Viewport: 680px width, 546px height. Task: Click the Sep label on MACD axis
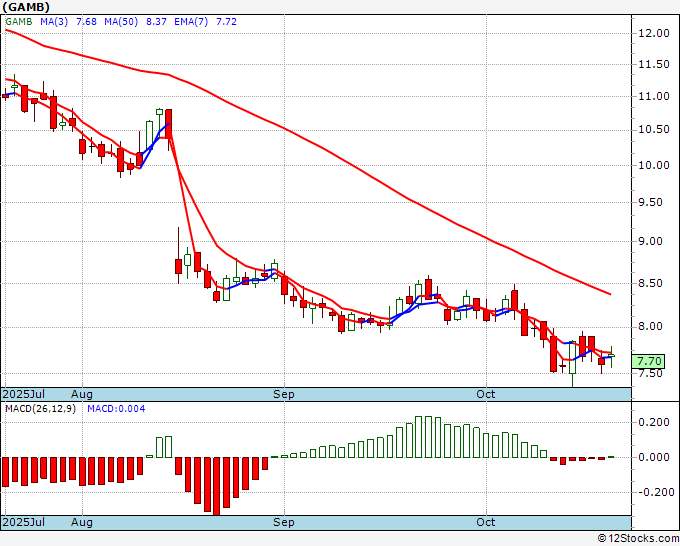pos(284,522)
